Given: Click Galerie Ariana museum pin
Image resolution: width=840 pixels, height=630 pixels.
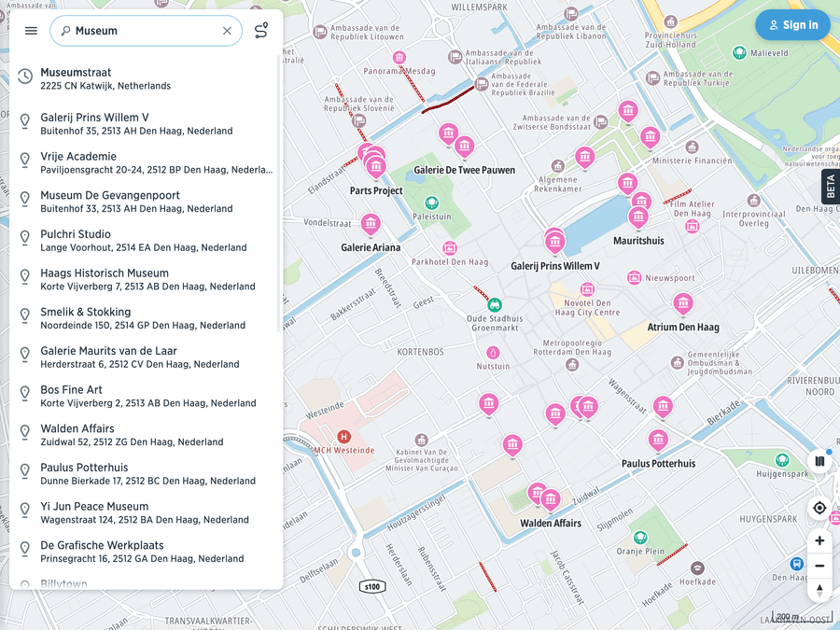Looking at the screenshot, I should click(371, 224).
